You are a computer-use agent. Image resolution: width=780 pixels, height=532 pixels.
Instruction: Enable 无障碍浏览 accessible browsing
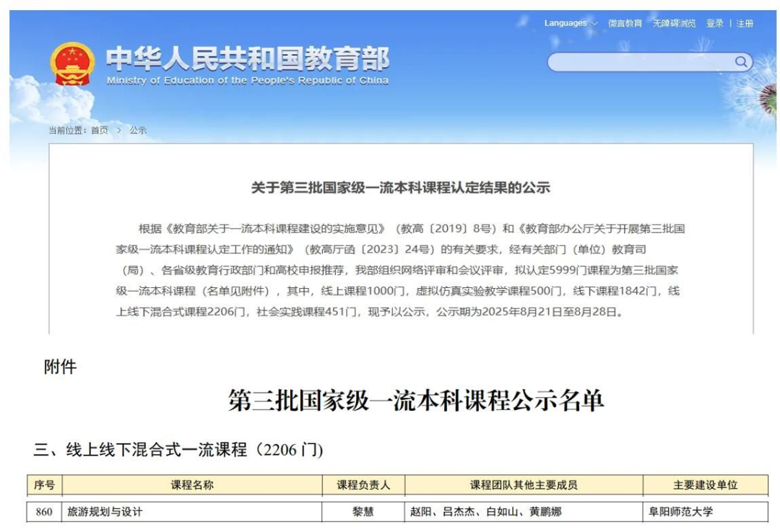[674, 23]
